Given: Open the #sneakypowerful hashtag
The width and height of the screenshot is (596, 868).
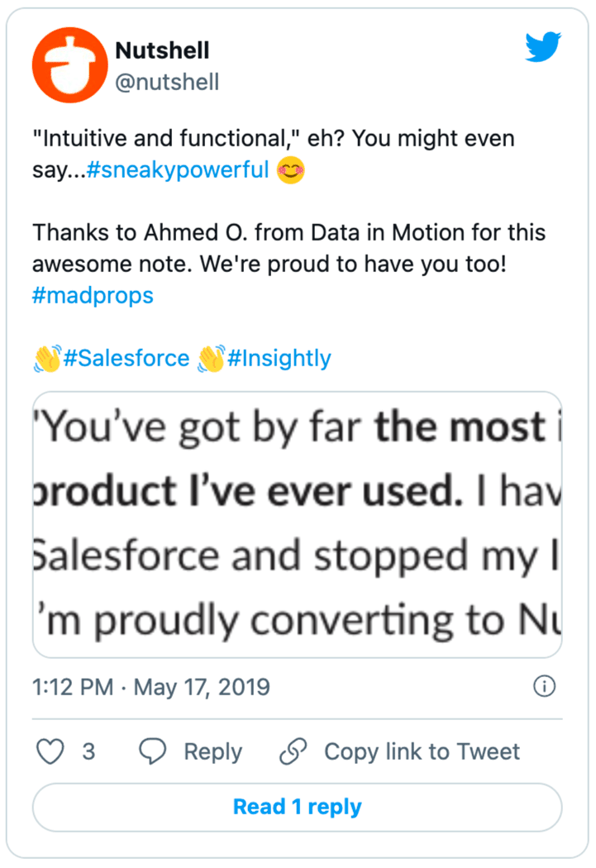Looking at the screenshot, I should [178, 170].
